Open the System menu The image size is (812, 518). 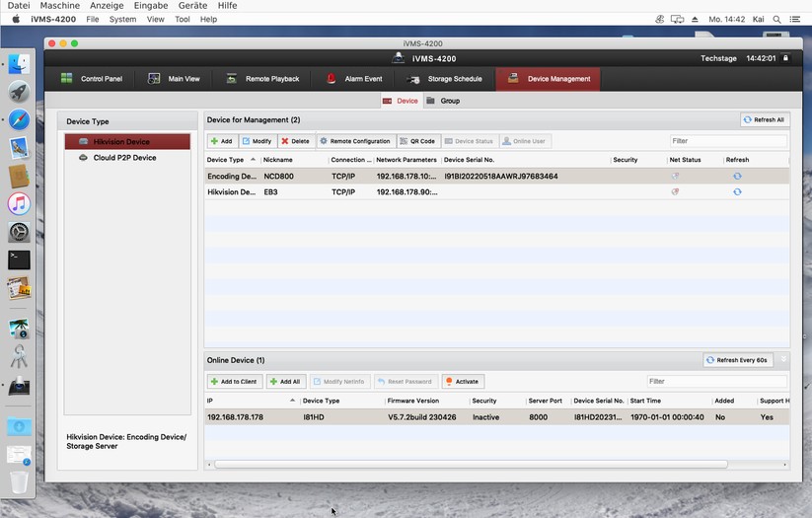pyautogui.click(x=122, y=19)
